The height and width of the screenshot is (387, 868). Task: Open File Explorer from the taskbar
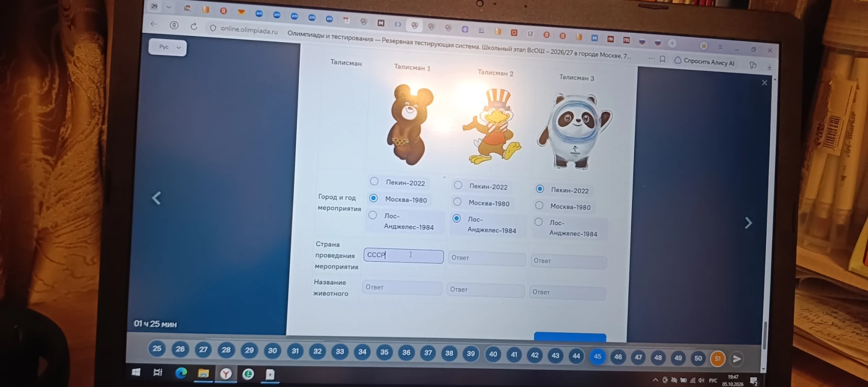(x=204, y=373)
